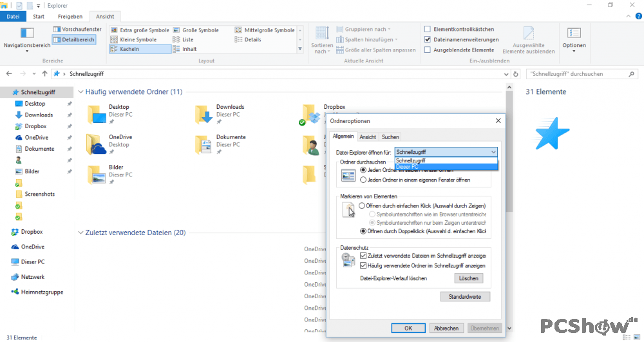Screen dimensions: 644x342
Task: Choose Große Symbole layout
Action: (x=196, y=30)
